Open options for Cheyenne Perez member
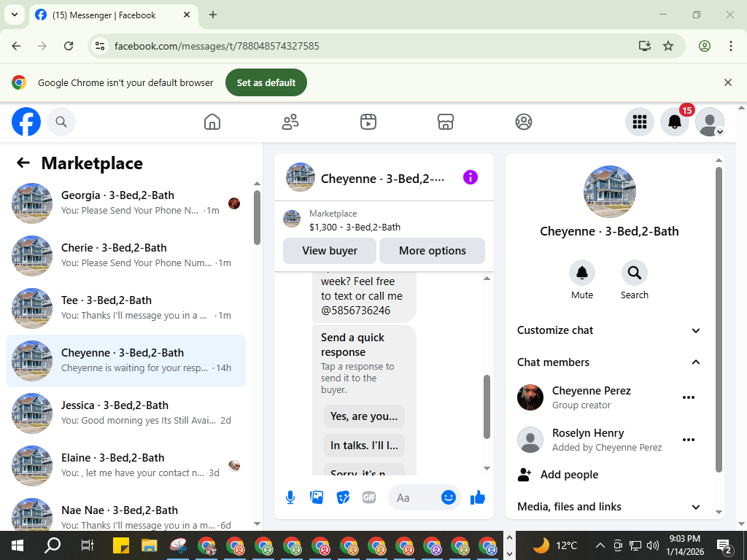The height and width of the screenshot is (560, 747). [x=689, y=397]
